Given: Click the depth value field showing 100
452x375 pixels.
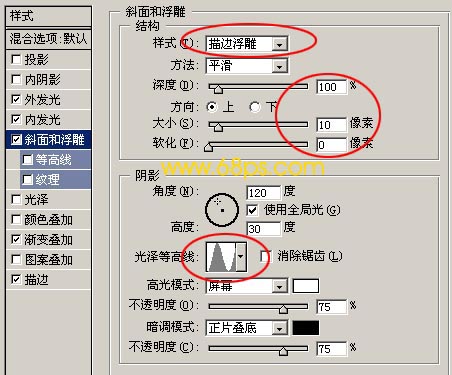Looking at the screenshot, I should point(332,87).
